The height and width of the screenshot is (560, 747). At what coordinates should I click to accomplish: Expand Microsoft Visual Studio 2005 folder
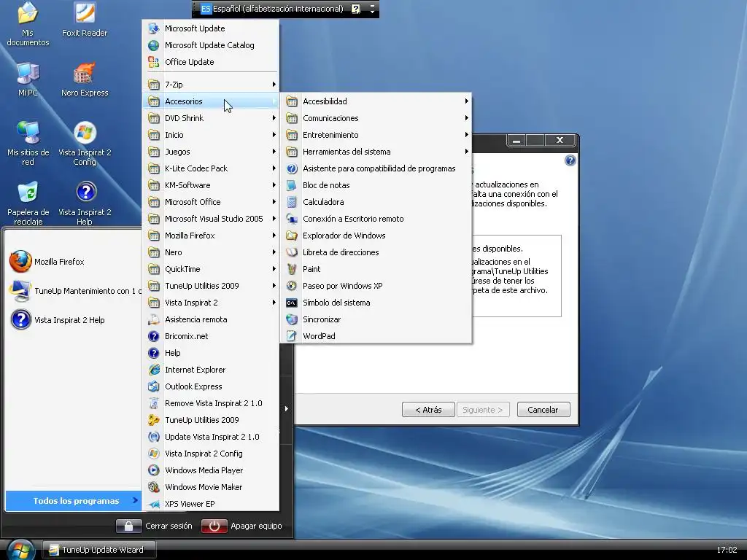[x=211, y=219]
